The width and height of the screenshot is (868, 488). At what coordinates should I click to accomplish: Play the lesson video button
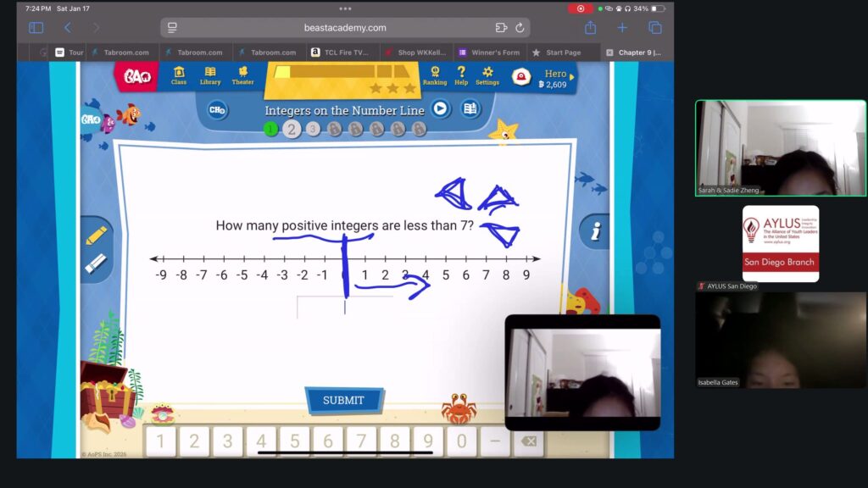coord(440,108)
